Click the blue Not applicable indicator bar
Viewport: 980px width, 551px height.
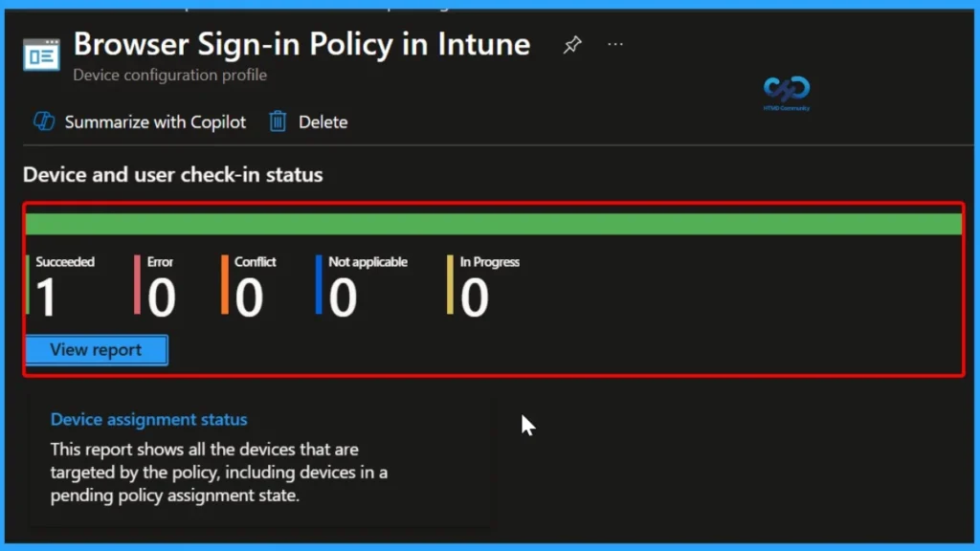pyautogui.click(x=319, y=283)
